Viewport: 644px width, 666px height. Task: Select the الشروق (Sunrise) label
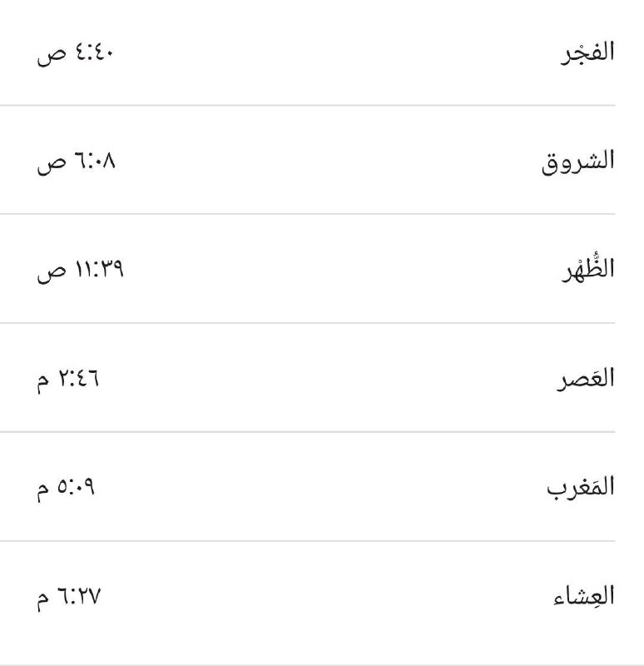578,161
